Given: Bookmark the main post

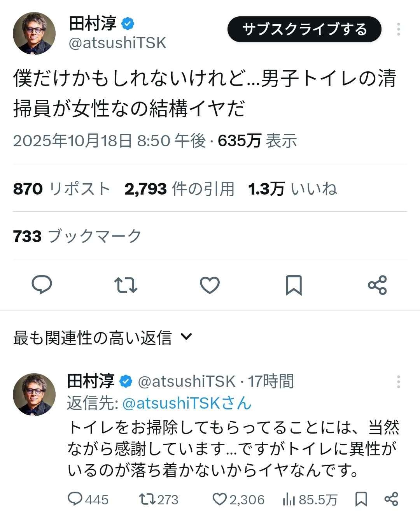Looking at the screenshot, I should pos(294,285).
